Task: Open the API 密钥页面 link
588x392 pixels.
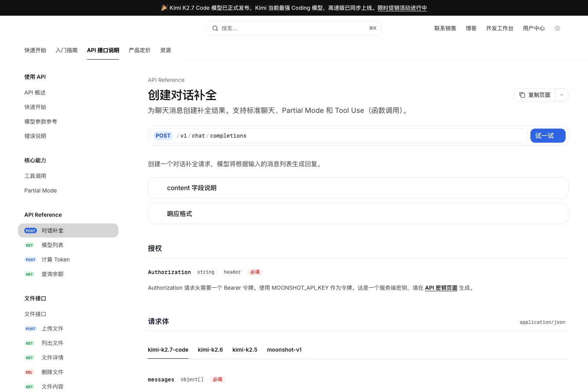Action: pos(441,288)
